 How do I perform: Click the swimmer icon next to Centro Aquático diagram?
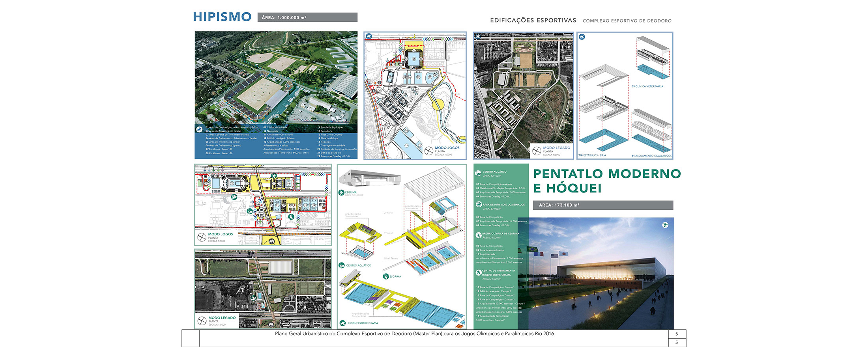coord(342,265)
